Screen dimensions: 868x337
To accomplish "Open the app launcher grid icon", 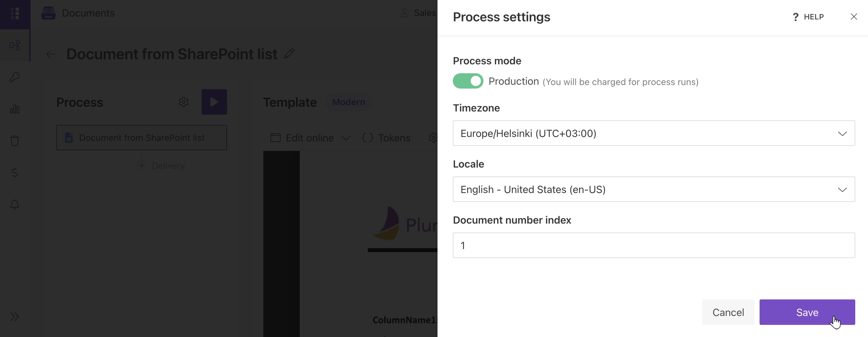I will (15, 13).
